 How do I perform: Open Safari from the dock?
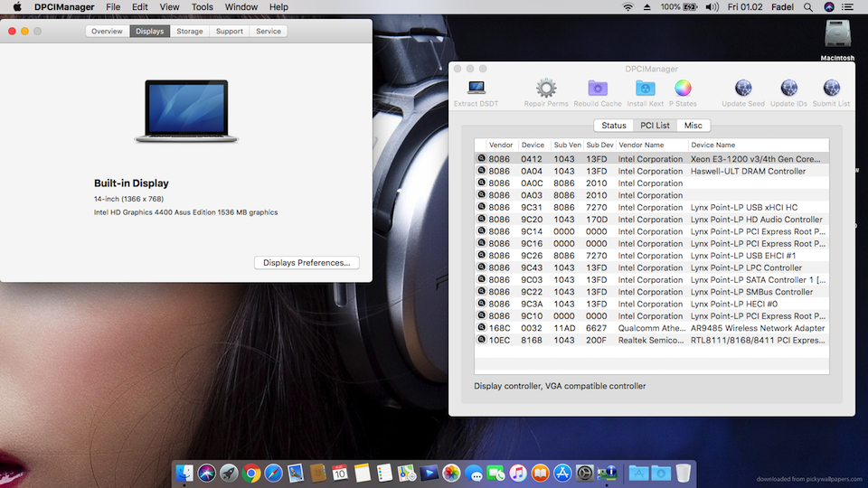coord(273,473)
